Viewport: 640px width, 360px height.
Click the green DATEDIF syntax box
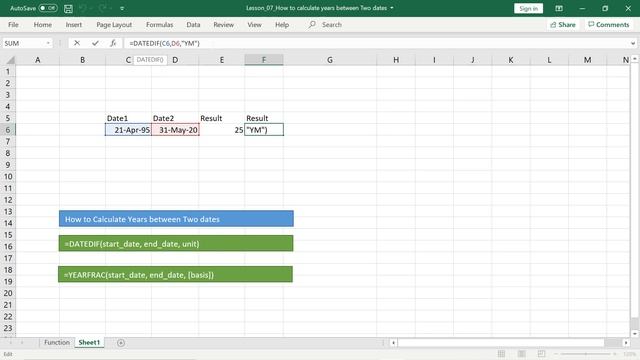coord(176,244)
